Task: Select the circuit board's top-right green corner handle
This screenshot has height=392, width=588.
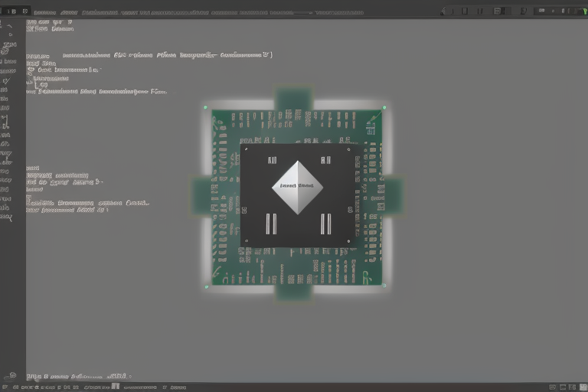Action: pyautogui.click(x=384, y=107)
